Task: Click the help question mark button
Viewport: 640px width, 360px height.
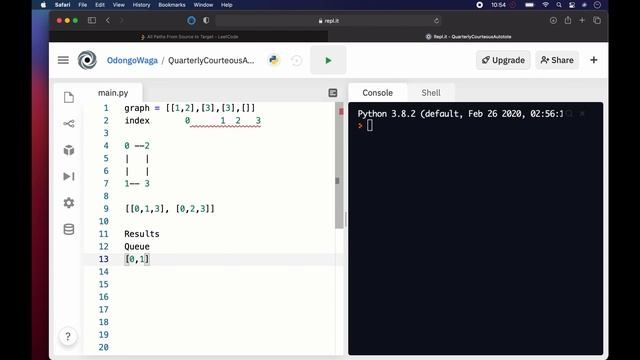Action: pyautogui.click(x=68, y=337)
